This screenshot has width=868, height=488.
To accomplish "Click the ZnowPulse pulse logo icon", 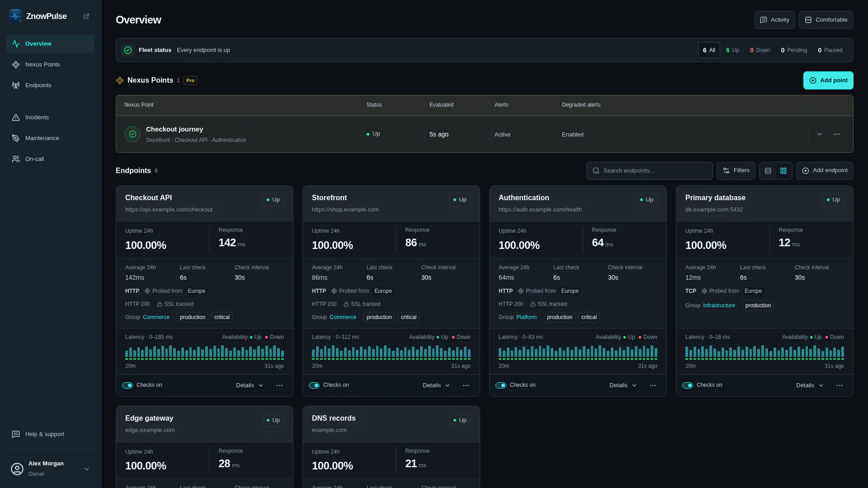I will pyautogui.click(x=15, y=16).
